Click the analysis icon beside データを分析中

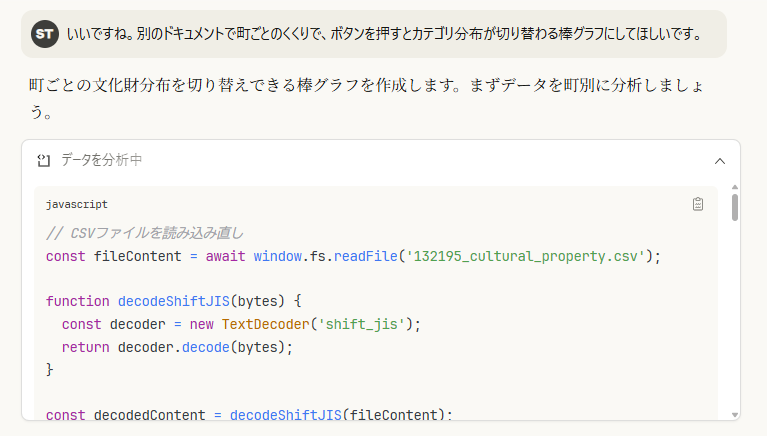(44, 160)
